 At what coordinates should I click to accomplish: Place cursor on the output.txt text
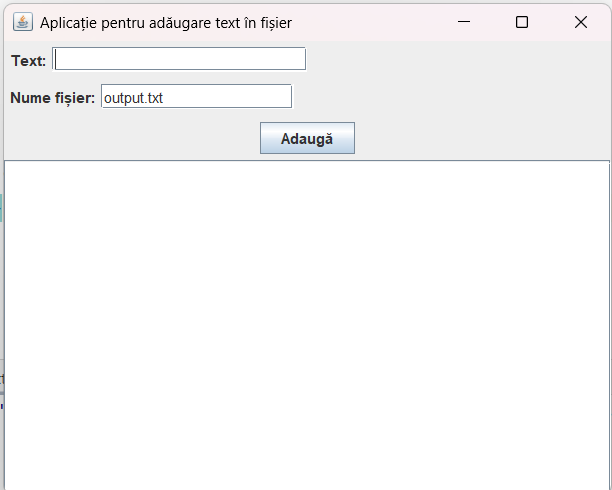133,98
